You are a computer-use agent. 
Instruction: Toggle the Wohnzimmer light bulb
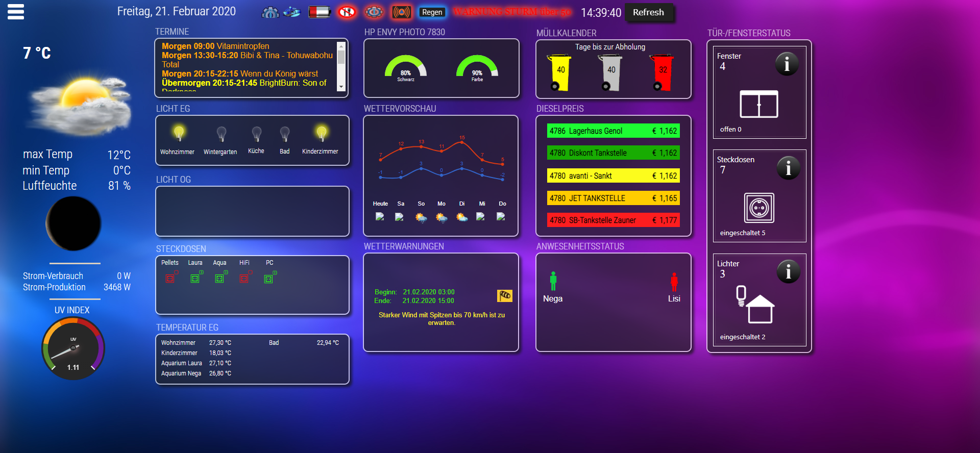(x=179, y=134)
